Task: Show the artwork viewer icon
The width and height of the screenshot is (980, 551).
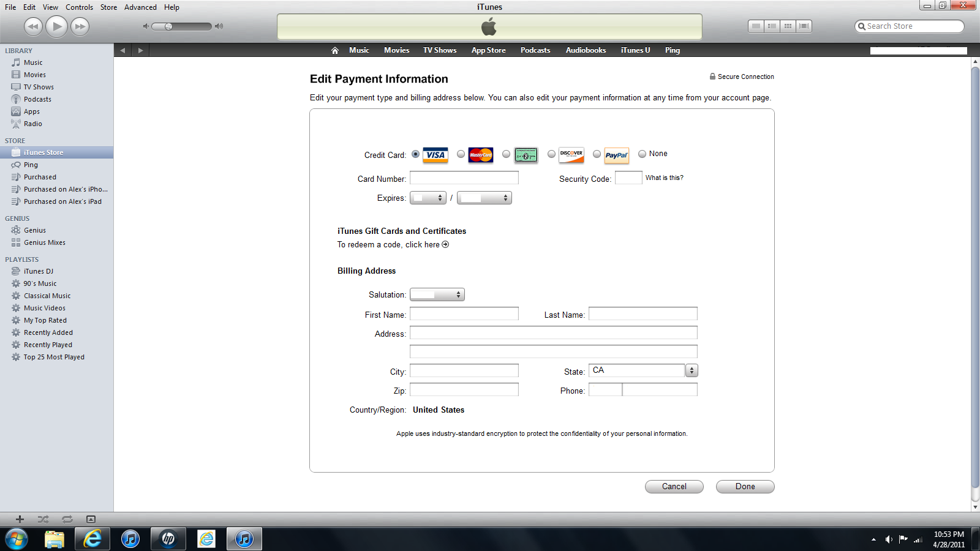Action: pyautogui.click(x=91, y=519)
